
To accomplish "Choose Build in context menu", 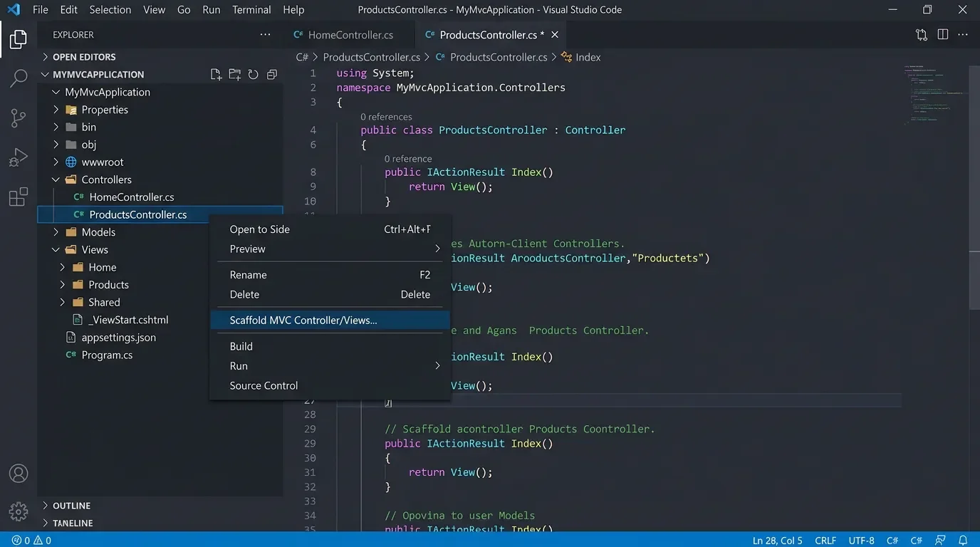I will pyautogui.click(x=330, y=346).
